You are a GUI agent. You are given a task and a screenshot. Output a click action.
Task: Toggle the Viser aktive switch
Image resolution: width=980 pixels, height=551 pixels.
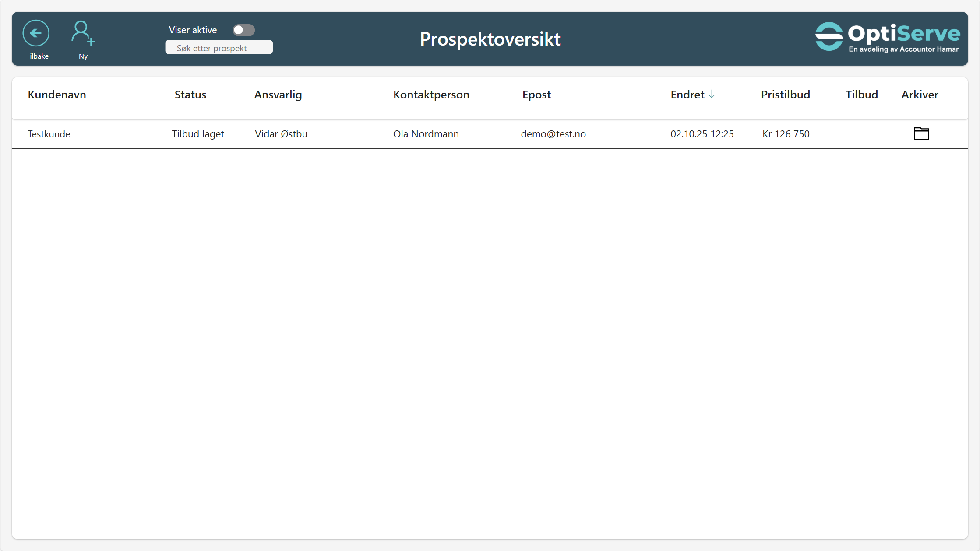click(x=243, y=30)
